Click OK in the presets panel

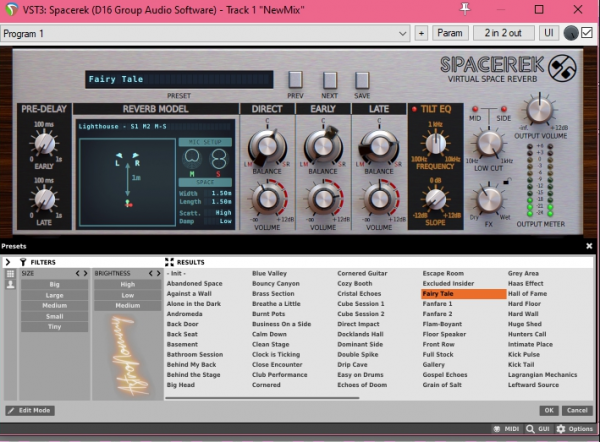pos(549,411)
